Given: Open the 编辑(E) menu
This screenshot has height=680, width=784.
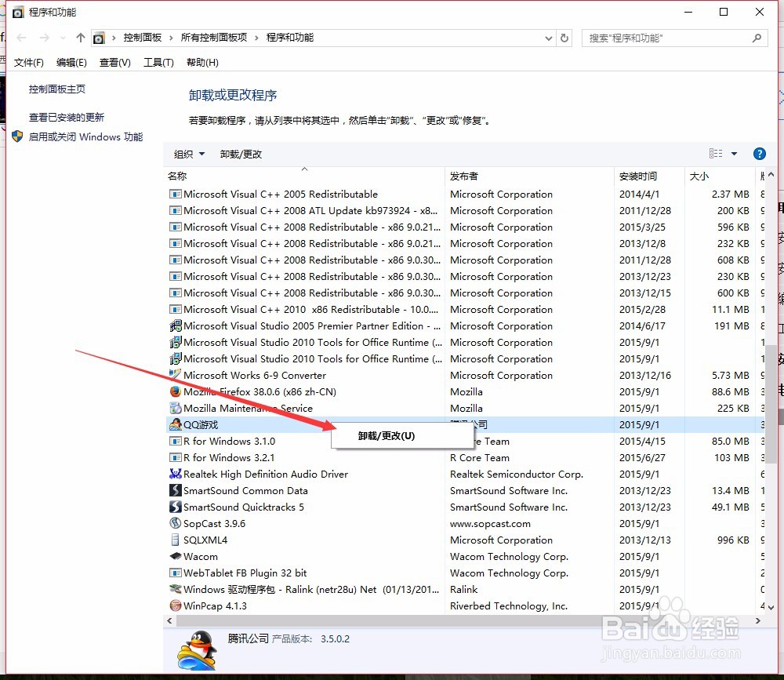Looking at the screenshot, I should tap(71, 63).
